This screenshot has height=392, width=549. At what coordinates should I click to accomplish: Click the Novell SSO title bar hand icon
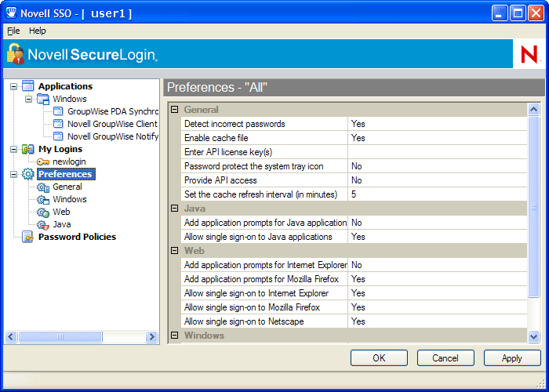(12, 13)
